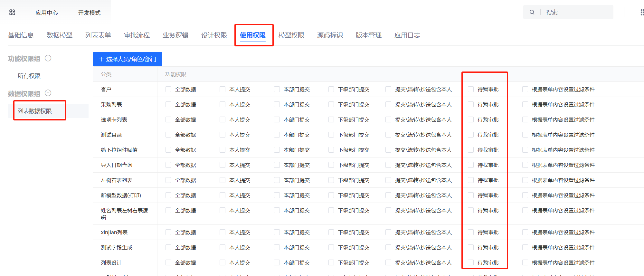The image size is (644, 276).
Task: Click the 测试字段生成 category cell
Action: pyautogui.click(x=125, y=247)
